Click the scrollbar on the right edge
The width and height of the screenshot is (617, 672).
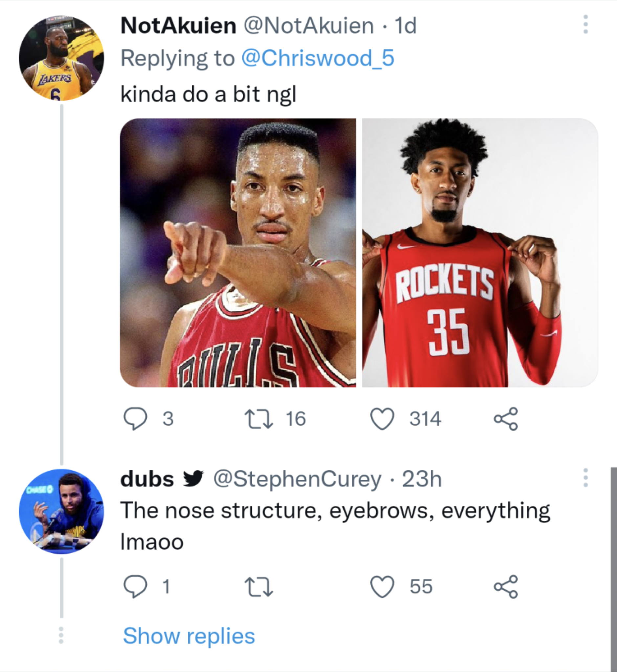[614, 567]
